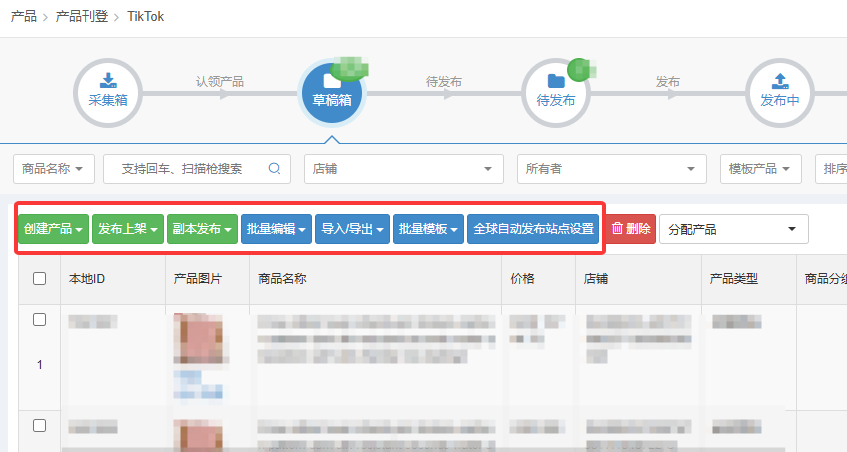Click the 全球自动发布站点设置 button
Image resolution: width=847 pixels, height=452 pixels.
point(533,229)
